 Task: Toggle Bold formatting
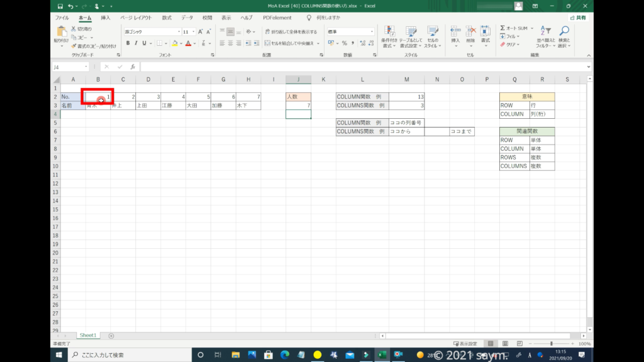pos(128,43)
